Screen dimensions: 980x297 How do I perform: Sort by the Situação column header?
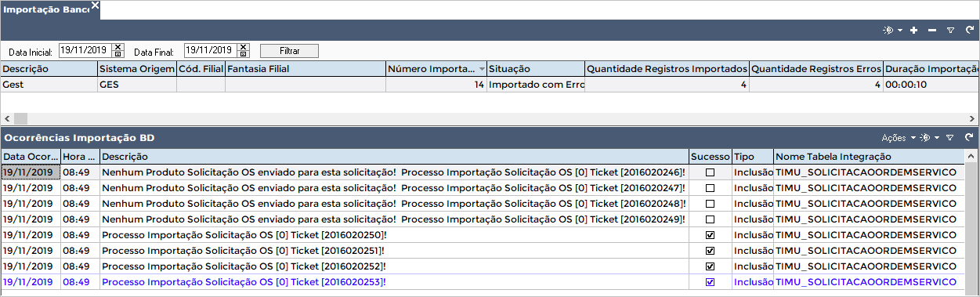[x=536, y=69]
